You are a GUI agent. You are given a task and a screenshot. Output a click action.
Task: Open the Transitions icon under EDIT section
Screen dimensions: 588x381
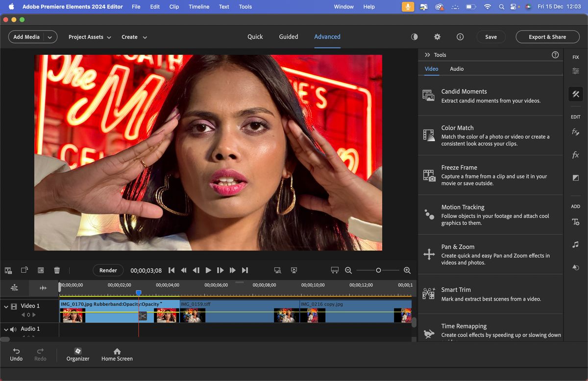[x=575, y=178]
